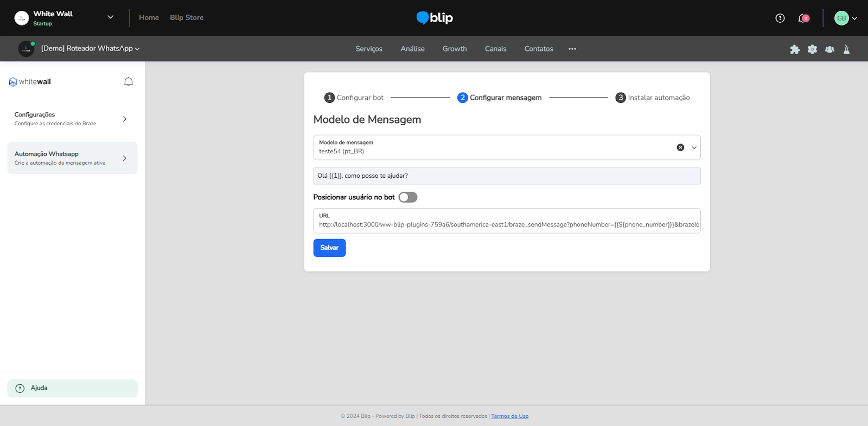This screenshot has height=426, width=868.
Task: Open the Contatos menu
Action: pyautogui.click(x=539, y=49)
